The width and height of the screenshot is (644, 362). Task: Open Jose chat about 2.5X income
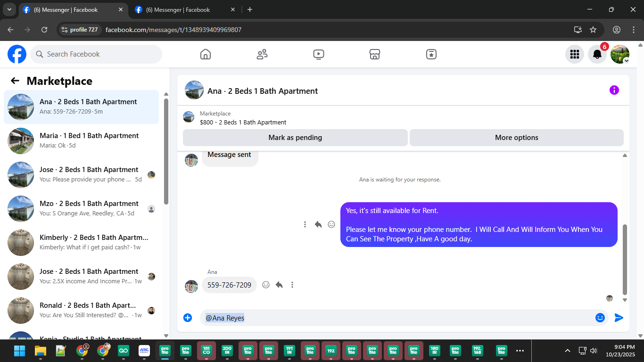point(82,277)
